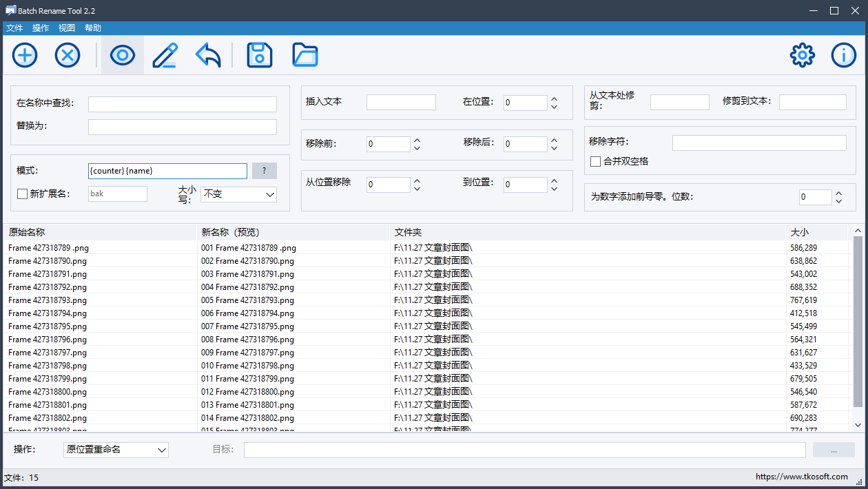Open the 帮助 menu
868x489 pixels.
(x=93, y=28)
